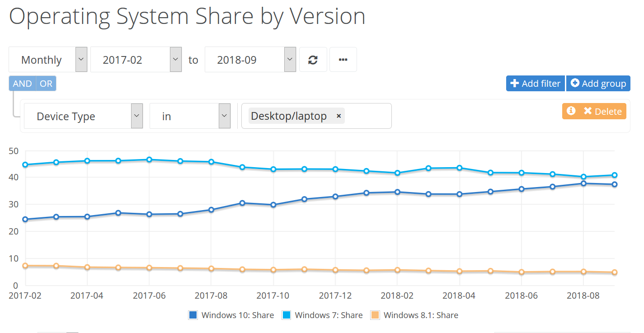The image size is (644, 333).
Task: Select the OR logic toggle
Action: point(46,84)
